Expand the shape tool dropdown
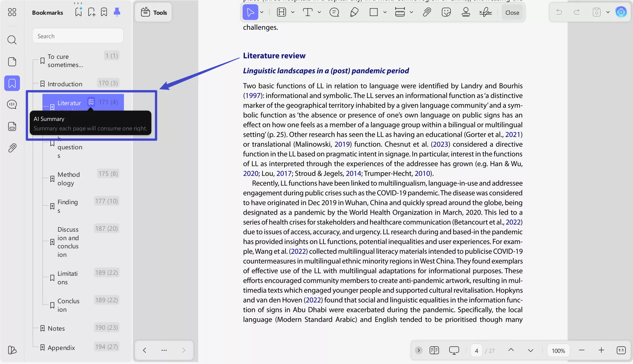 tap(385, 12)
